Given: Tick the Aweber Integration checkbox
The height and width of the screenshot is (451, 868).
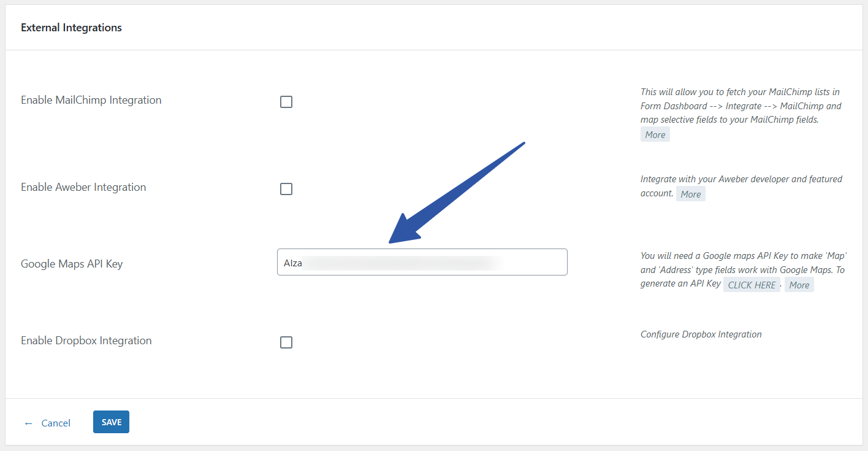Looking at the screenshot, I should click(x=286, y=189).
